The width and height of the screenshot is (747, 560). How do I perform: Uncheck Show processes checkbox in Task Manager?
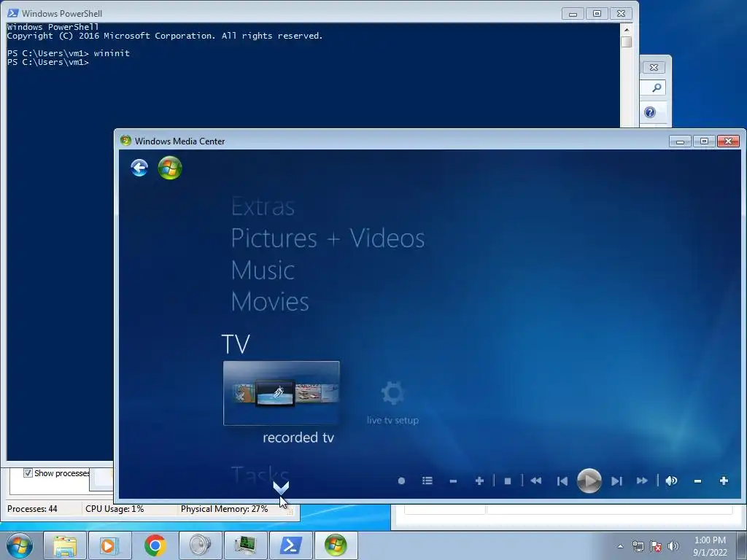tap(28, 472)
